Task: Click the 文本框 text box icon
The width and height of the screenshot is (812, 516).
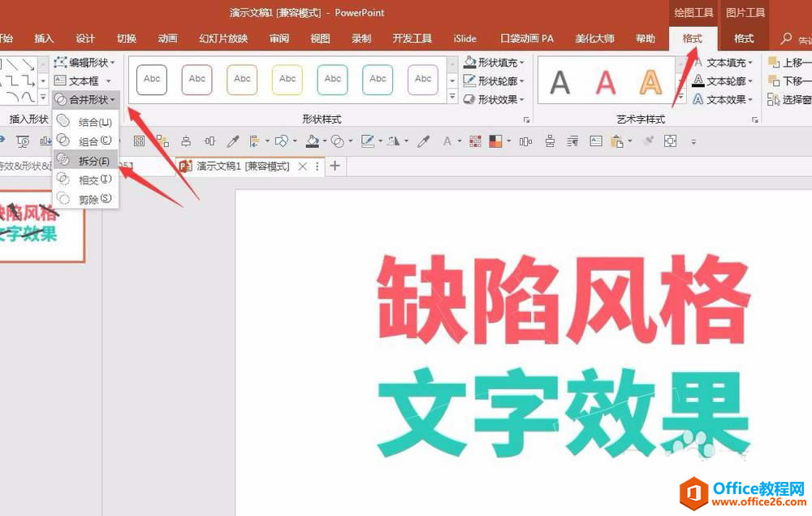Action: coord(60,80)
